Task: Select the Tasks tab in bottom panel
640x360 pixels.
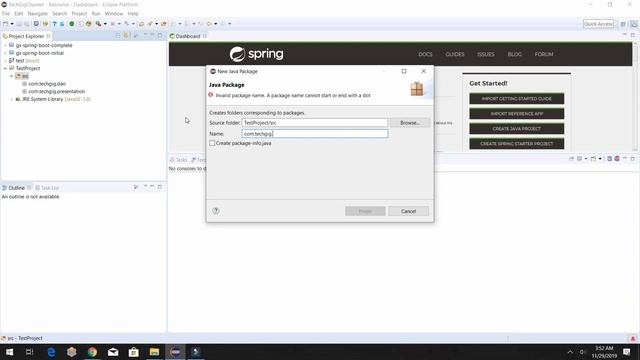Action: [178, 160]
